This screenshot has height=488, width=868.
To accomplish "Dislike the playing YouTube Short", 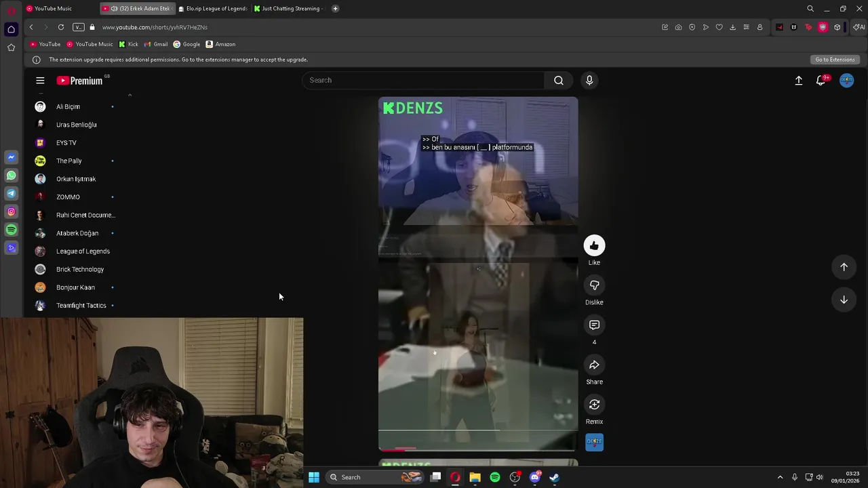I will click(x=594, y=285).
